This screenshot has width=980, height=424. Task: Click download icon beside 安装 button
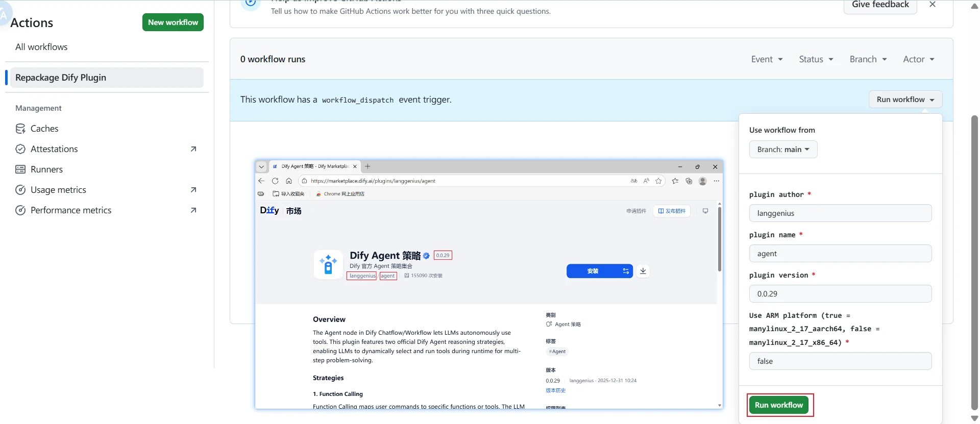click(x=643, y=271)
